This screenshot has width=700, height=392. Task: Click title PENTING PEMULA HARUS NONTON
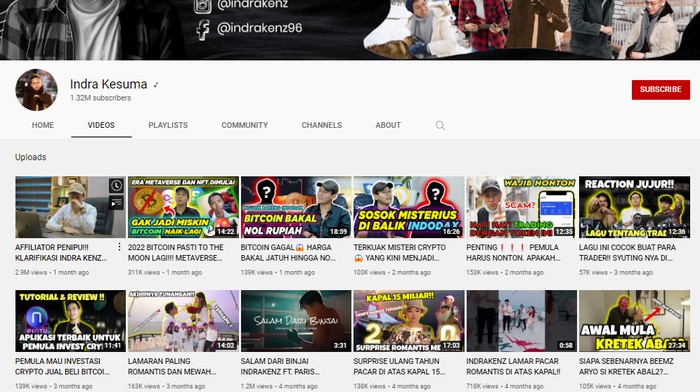513,253
